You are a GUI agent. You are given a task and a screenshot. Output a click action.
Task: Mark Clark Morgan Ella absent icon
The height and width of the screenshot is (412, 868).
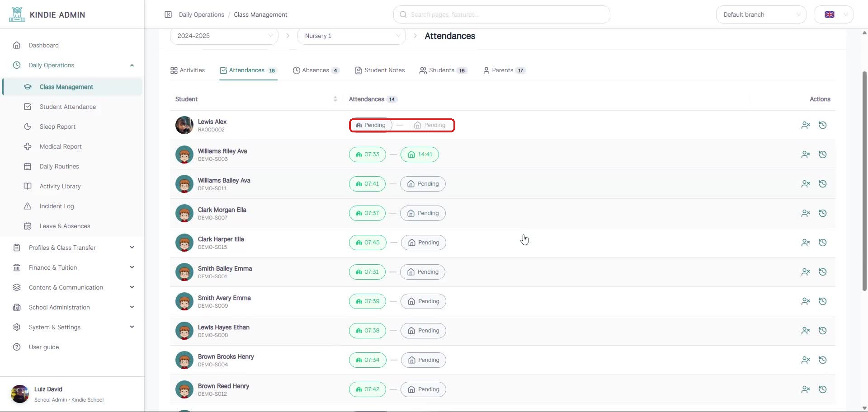(805, 213)
